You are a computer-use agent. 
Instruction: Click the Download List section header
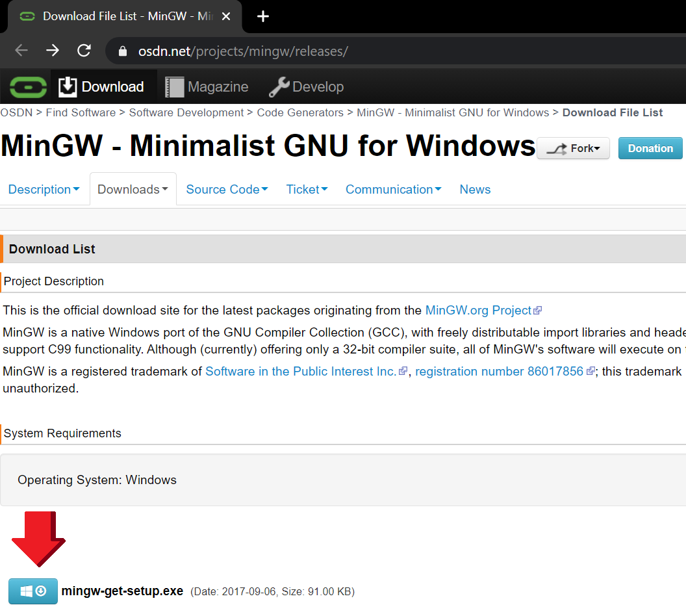(x=343, y=249)
